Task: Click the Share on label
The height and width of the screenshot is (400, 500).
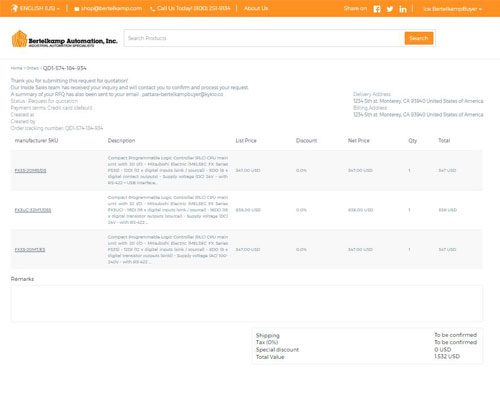Action: (355, 8)
